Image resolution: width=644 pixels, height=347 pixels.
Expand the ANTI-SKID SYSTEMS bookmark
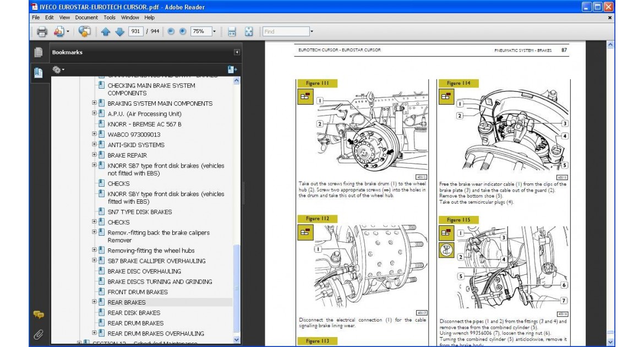(x=94, y=144)
